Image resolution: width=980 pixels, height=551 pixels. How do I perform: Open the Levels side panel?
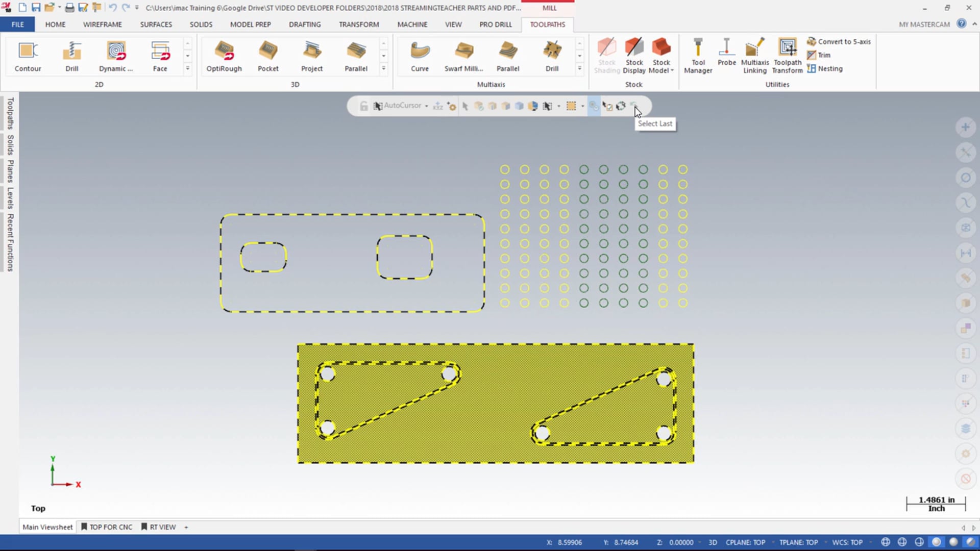(x=10, y=198)
